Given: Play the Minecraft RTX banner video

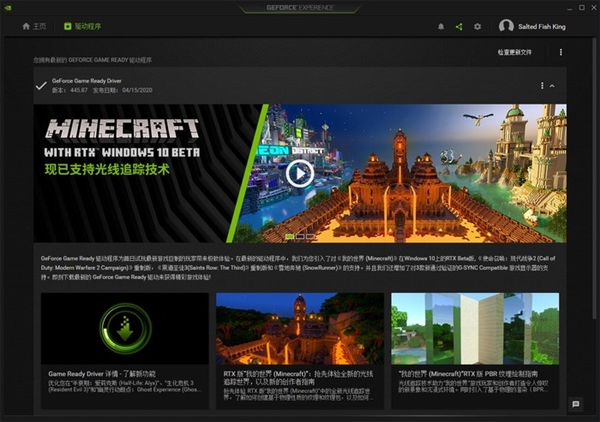Looking at the screenshot, I should [300, 173].
